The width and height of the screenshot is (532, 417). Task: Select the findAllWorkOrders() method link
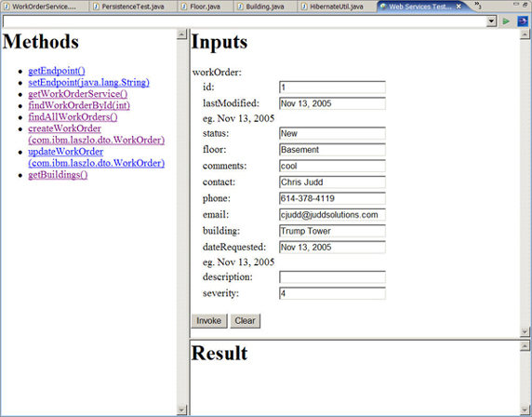(73, 117)
